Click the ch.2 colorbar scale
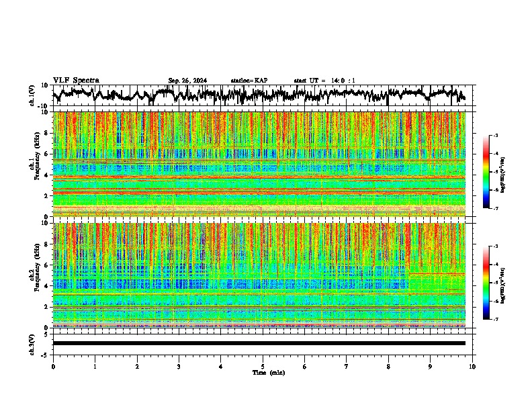Image resolution: width=532 pixels, height=411 pixels. tap(486, 283)
